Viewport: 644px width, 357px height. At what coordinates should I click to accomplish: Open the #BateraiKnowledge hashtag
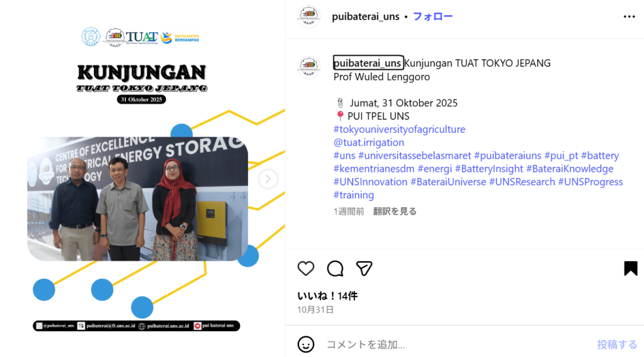click(x=570, y=169)
